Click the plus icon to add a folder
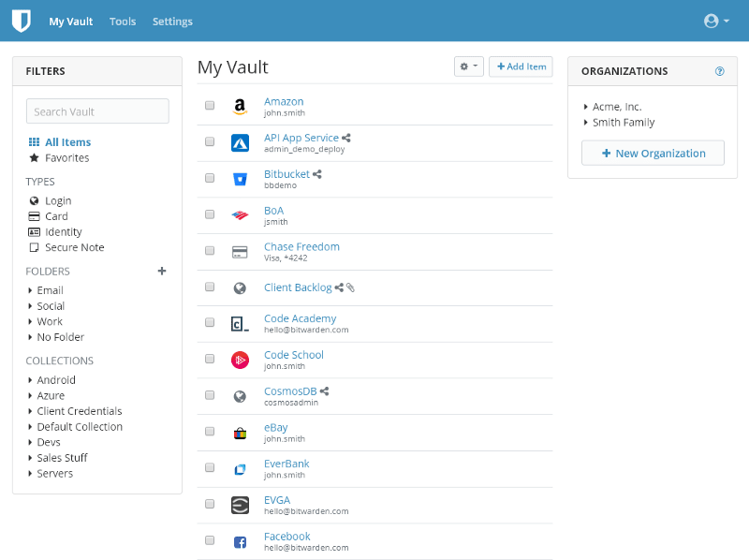This screenshot has width=749, height=560. (x=161, y=271)
